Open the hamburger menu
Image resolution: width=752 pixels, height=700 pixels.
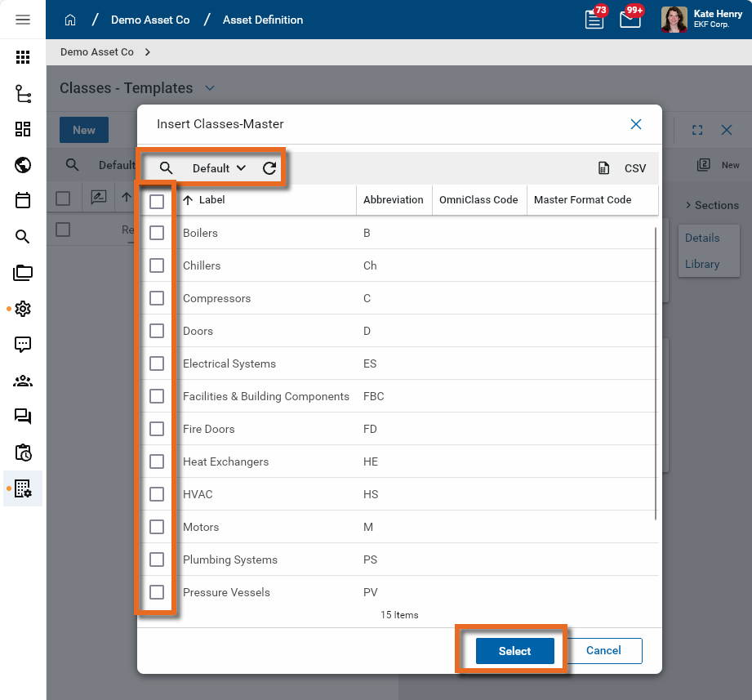click(x=23, y=20)
